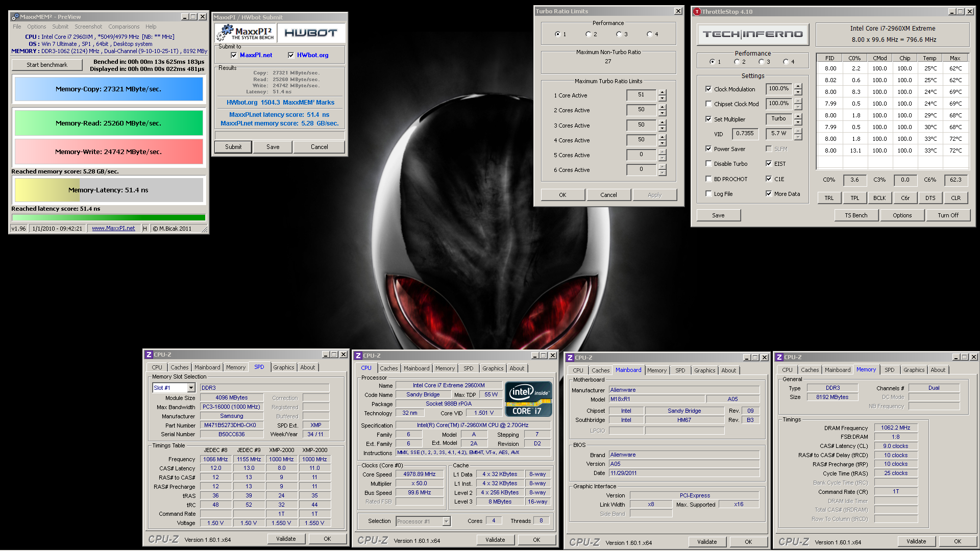Image resolution: width=980 pixels, height=551 pixels.
Task: Click OK in Turbo Ratio Limits
Action: tap(562, 195)
